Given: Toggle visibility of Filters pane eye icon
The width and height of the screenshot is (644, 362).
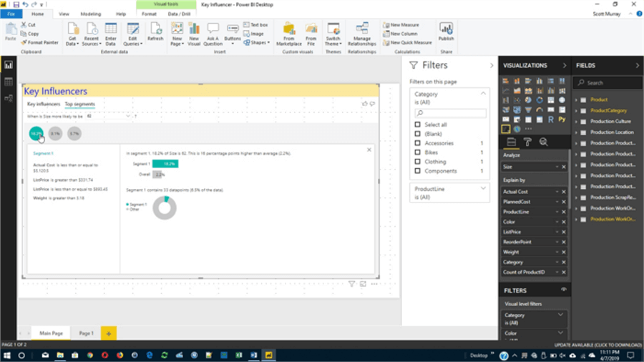Looking at the screenshot, I should click(564, 290).
